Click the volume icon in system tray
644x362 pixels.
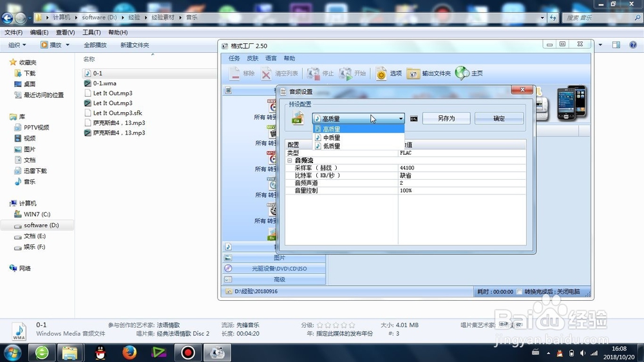point(582,353)
